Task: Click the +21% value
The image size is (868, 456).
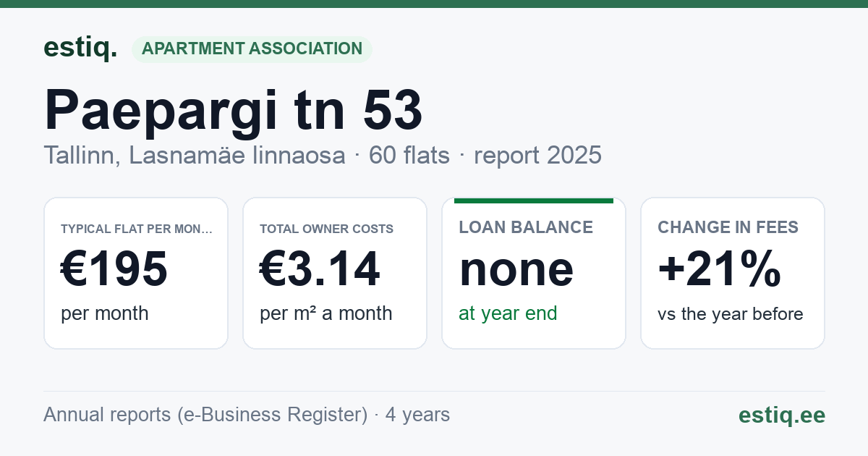Action: (x=720, y=269)
